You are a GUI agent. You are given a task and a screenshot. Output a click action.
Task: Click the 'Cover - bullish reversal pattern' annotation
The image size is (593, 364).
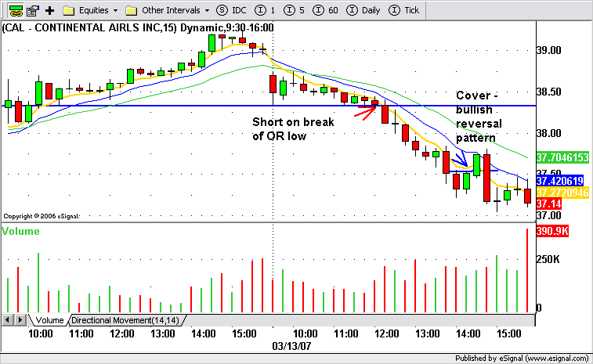(x=479, y=117)
